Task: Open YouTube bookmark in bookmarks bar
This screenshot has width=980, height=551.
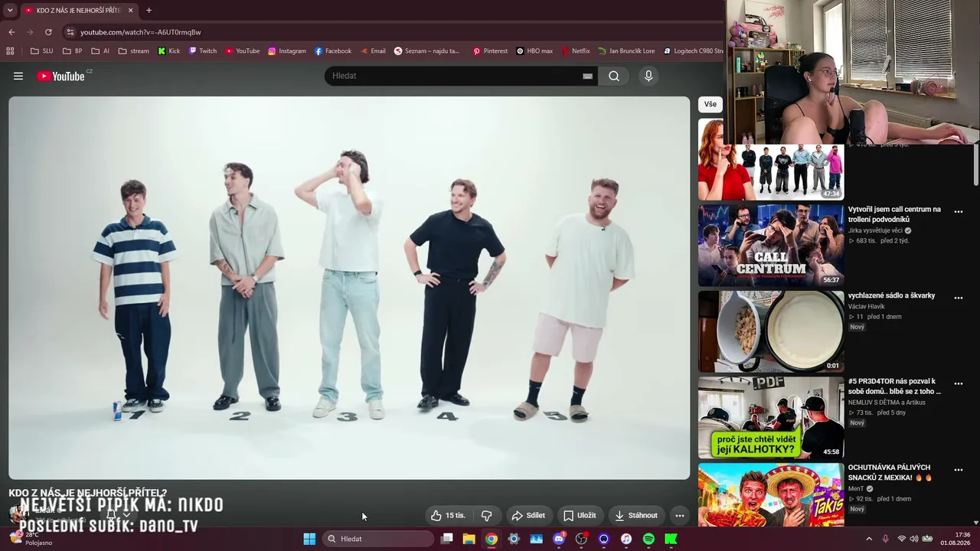Action: pos(242,51)
